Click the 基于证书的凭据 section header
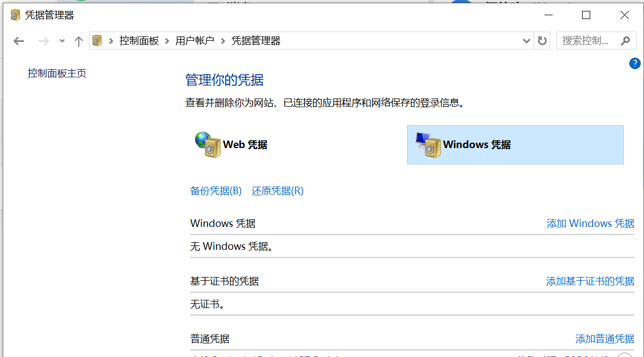Image resolution: width=644 pixels, height=357 pixels. (224, 281)
